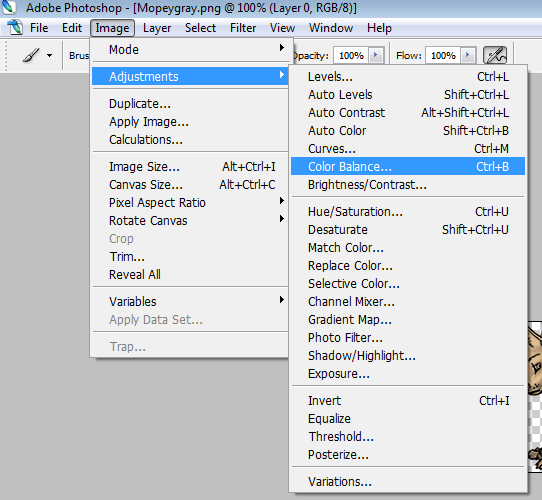Open Replace Color... dialog
This screenshot has width=542, height=500.
(x=408, y=266)
